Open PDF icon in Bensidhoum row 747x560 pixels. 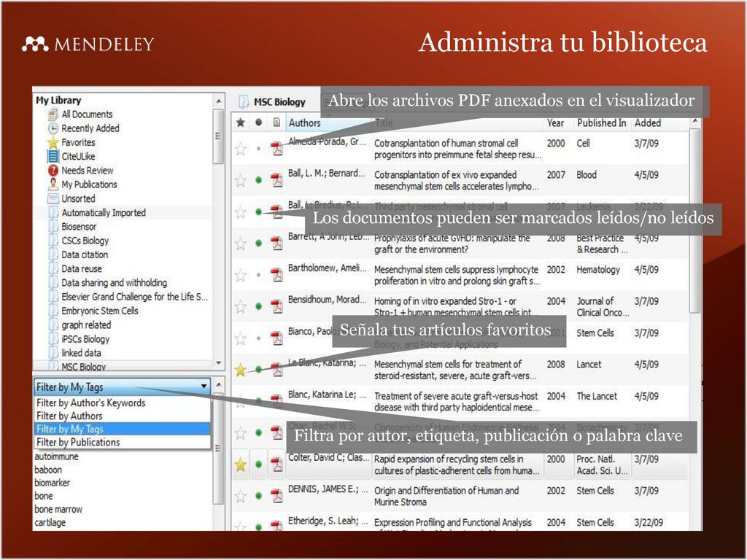tap(276, 306)
